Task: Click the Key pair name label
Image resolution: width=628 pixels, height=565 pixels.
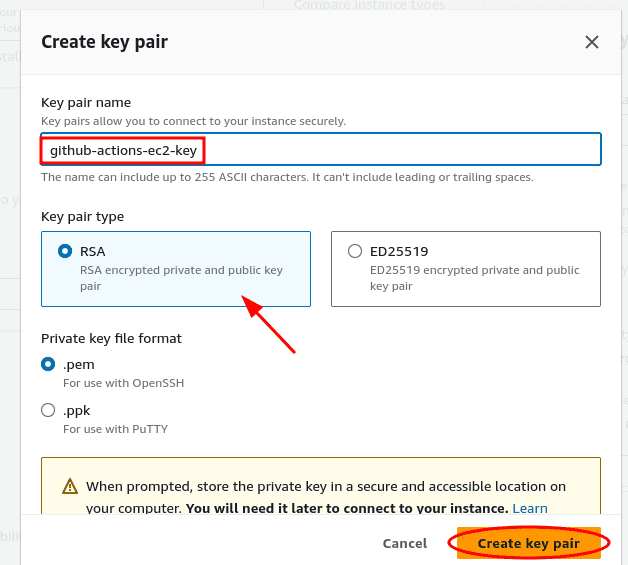Action: tap(86, 103)
